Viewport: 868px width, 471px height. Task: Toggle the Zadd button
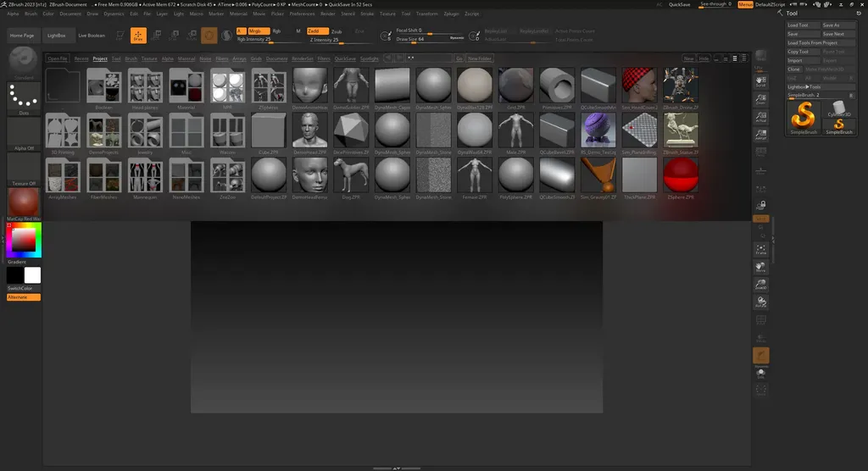pos(318,31)
